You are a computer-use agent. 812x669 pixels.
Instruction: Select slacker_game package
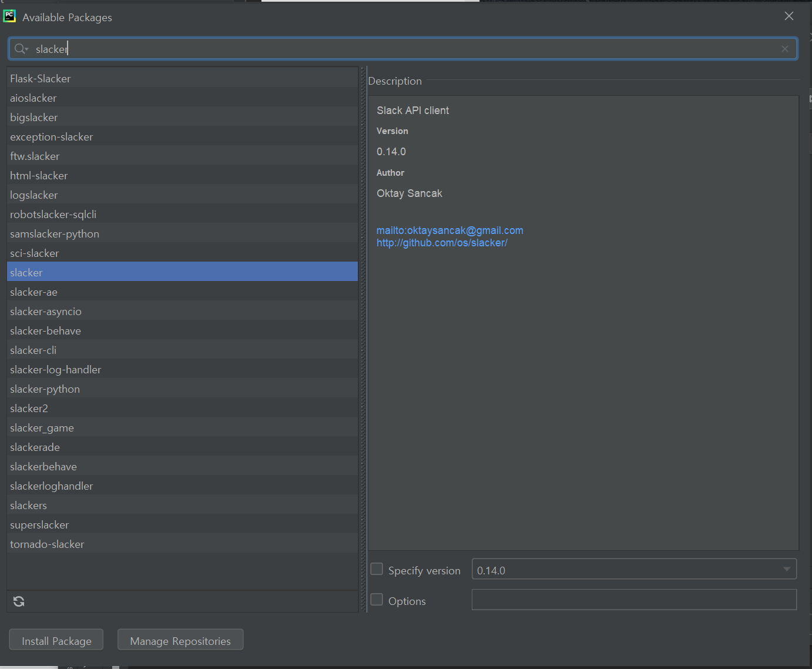pyautogui.click(x=182, y=427)
